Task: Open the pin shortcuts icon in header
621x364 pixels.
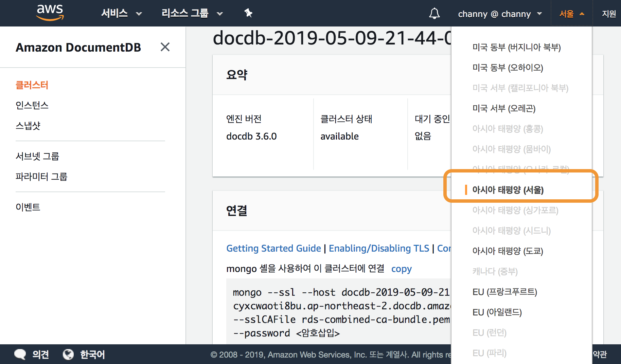Action: pos(248,13)
